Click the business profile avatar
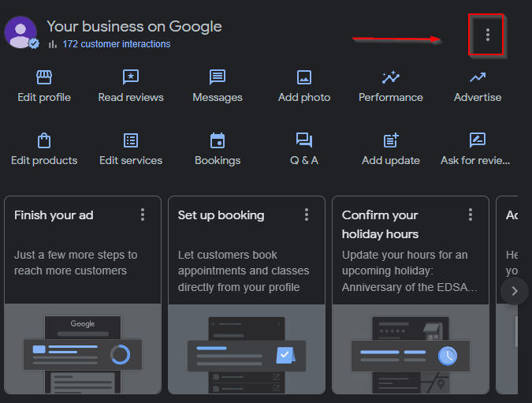532x403 pixels. pos(20,32)
